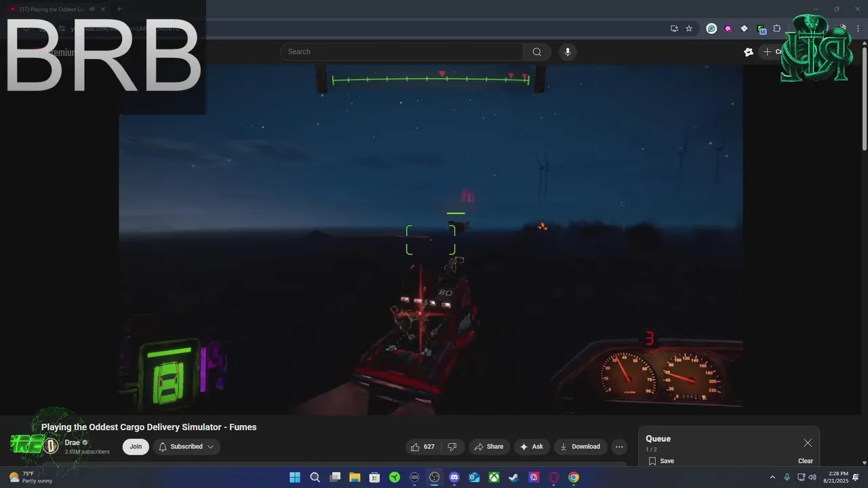Switch to Google Chrome in taskbar
This screenshot has height=488, width=868.
pos(574,477)
